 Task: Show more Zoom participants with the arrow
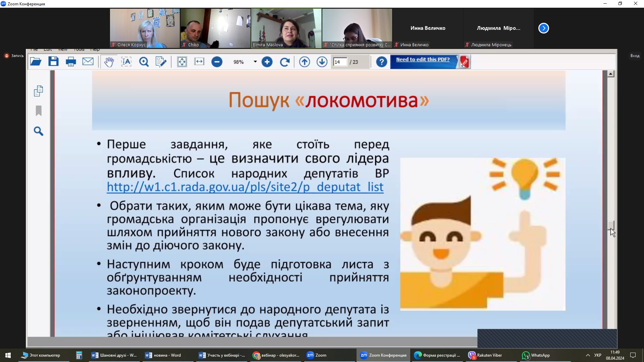coord(543,28)
